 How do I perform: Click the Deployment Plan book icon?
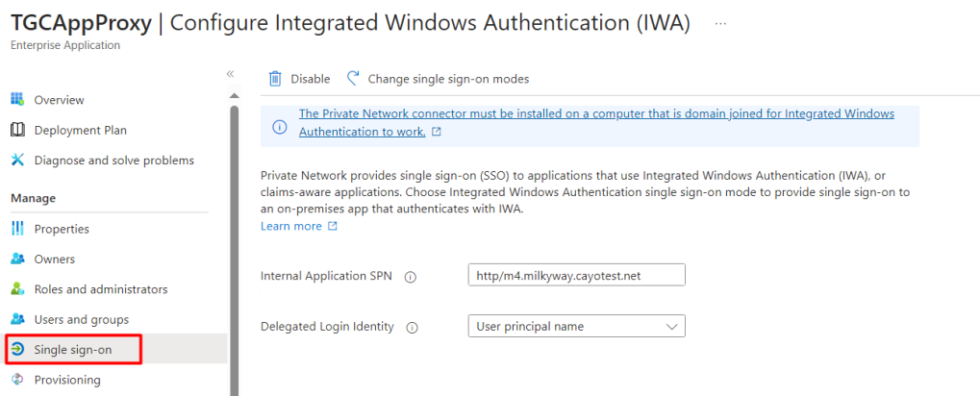point(17,130)
